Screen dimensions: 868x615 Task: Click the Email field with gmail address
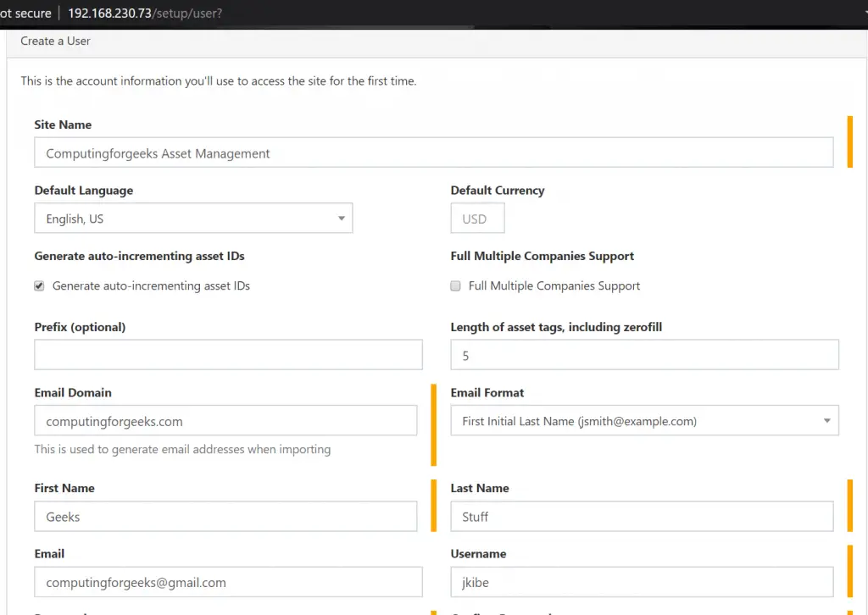click(228, 582)
